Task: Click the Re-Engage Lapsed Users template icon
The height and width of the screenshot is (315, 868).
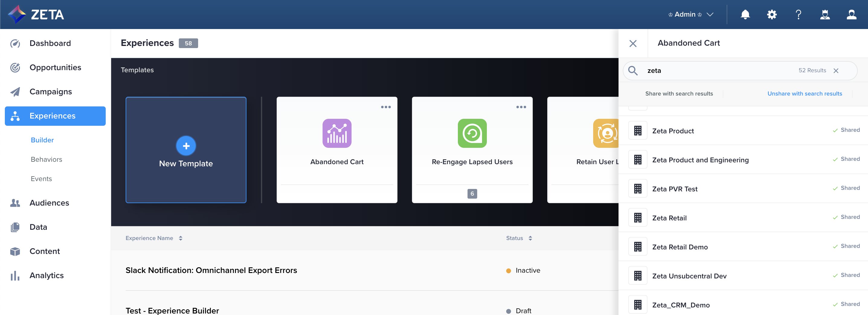Action: [x=472, y=133]
